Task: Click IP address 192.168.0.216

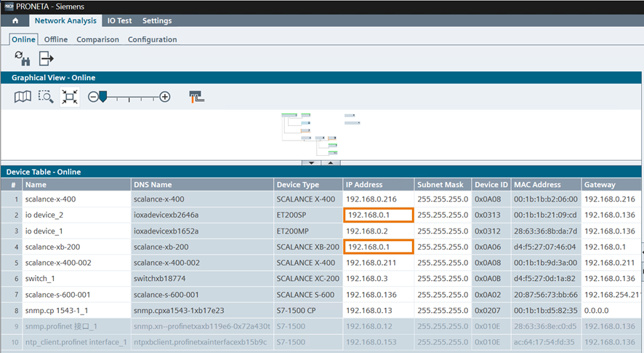Action: coord(371,199)
